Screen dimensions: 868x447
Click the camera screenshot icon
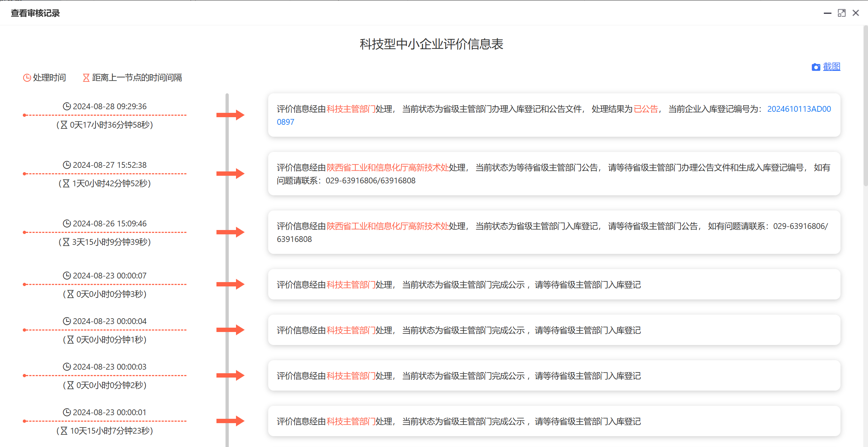pos(816,67)
